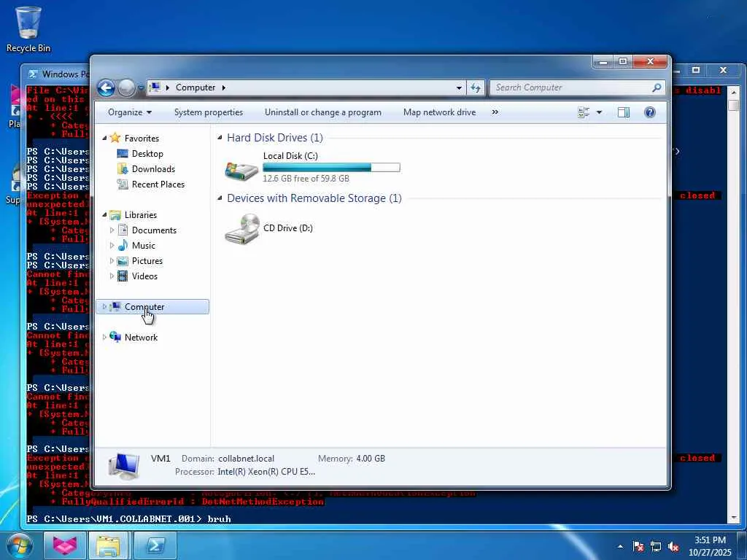The image size is (747, 560).
Task: Open System properties
Action: [x=208, y=112]
